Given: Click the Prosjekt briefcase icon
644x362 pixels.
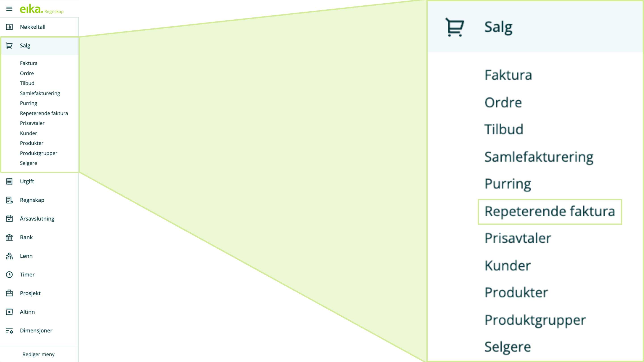Looking at the screenshot, I should tap(9, 293).
